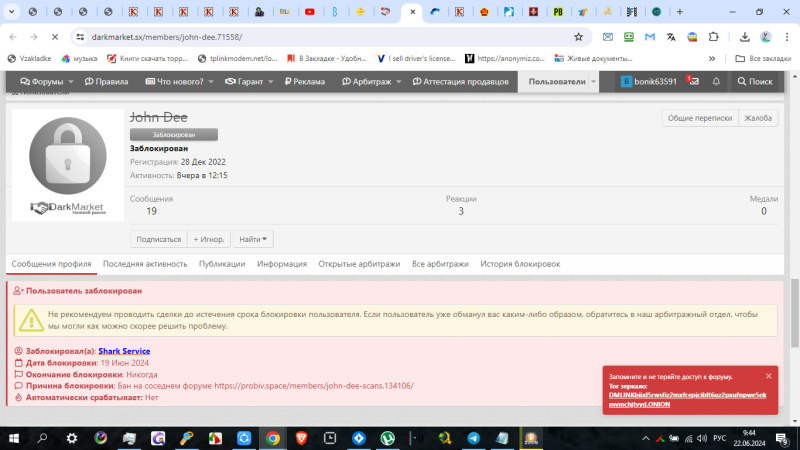
Task: Expand the Пользователи dropdown arrow
Action: 593,82
